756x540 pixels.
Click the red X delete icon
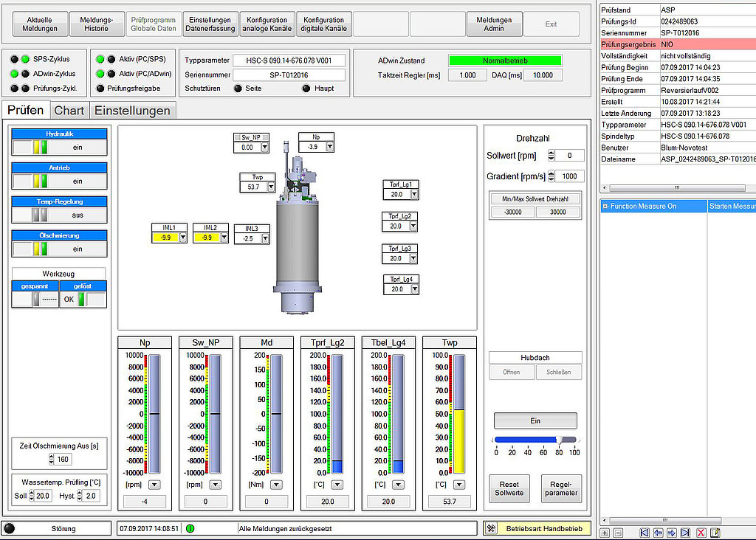coord(701,533)
